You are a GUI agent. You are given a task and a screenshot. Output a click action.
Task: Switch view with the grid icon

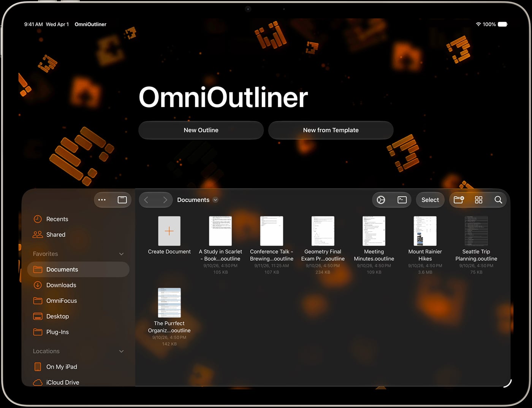[479, 200]
